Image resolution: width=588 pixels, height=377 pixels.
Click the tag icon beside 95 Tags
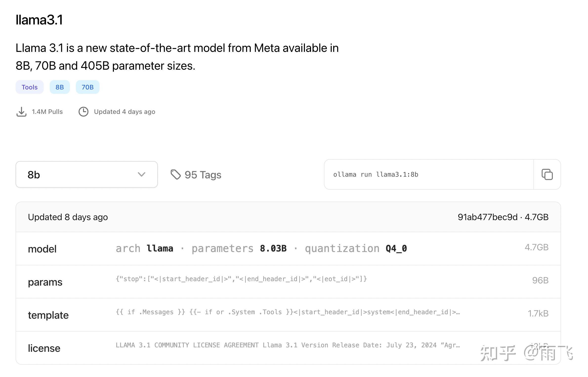click(x=176, y=175)
